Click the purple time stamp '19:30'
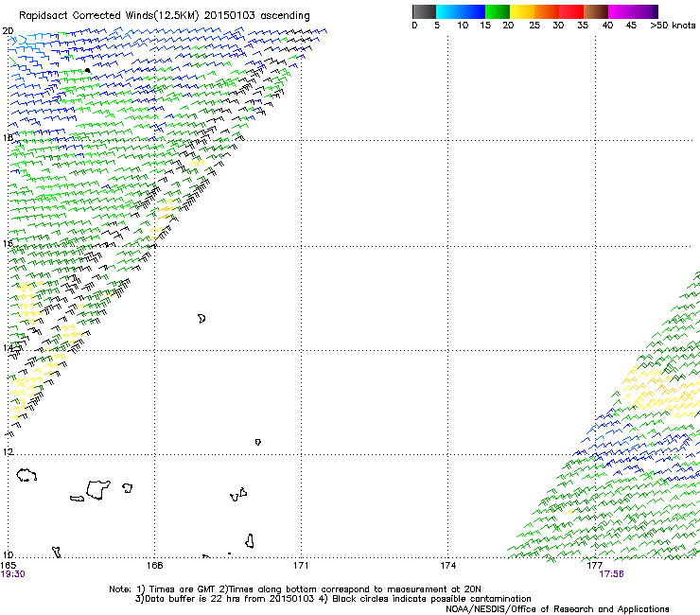Viewport: 700px width, 615px height. tap(13, 574)
